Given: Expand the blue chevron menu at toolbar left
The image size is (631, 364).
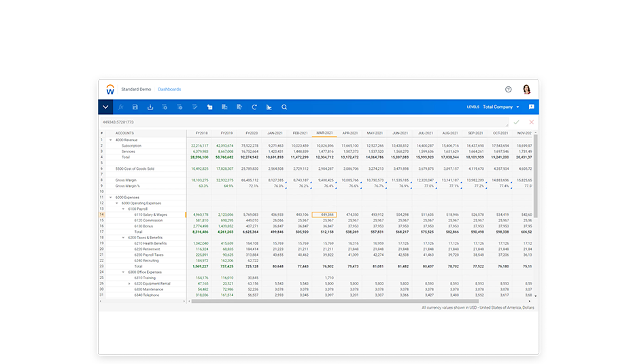Looking at the screenshot, I should pyautogui.click(x=105, y=107).
